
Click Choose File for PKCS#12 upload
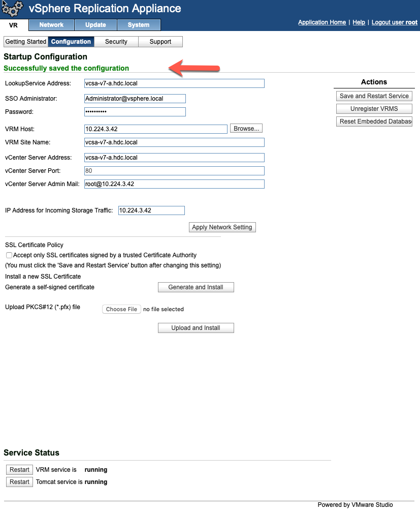tap(121, 309)
